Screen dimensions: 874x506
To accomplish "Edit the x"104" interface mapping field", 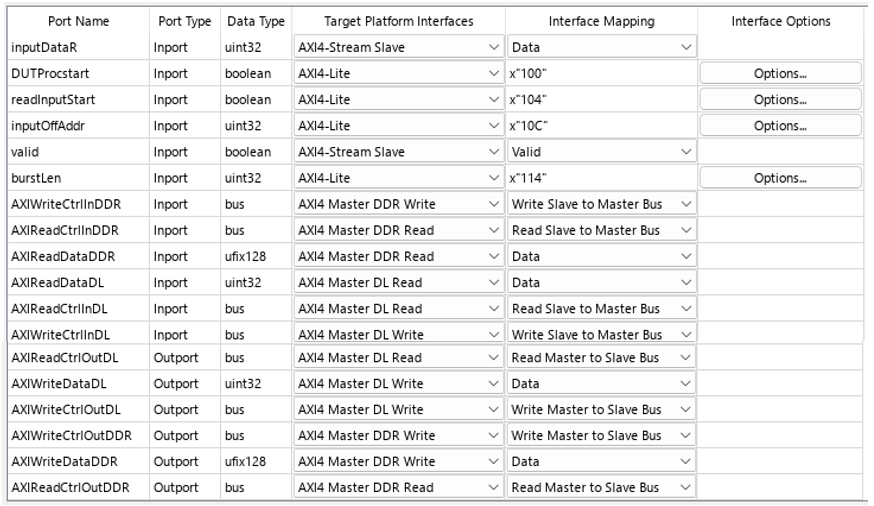I will pos(601,99).
